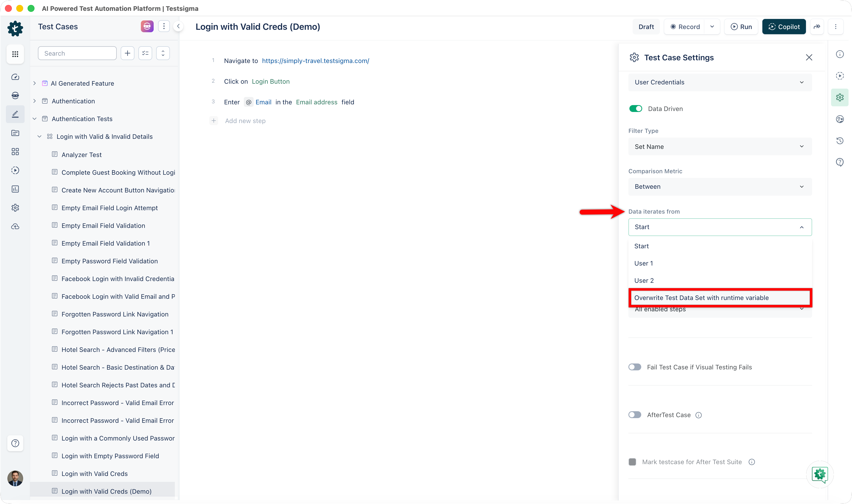Image resolution: width=852 pixels, height=504 pixels.
Task: Open the test data folder icon in sidebar
Action: [x=15, y=133]
